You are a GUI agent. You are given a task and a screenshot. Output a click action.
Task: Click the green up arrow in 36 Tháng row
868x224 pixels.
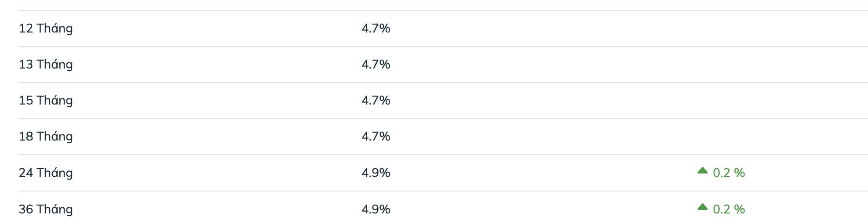click(702, 207)
